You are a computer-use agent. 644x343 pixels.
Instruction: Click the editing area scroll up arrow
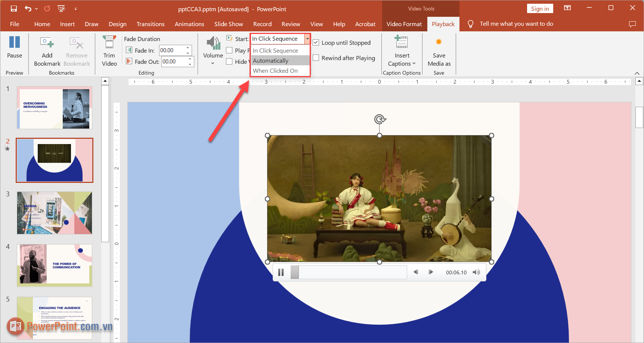pos(639,81)
